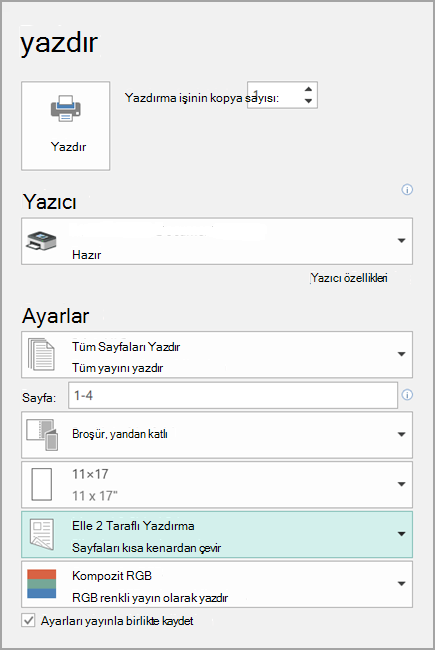Click the Yazıcı section heading
The image size is (435, 650).
tap(49, 202)
